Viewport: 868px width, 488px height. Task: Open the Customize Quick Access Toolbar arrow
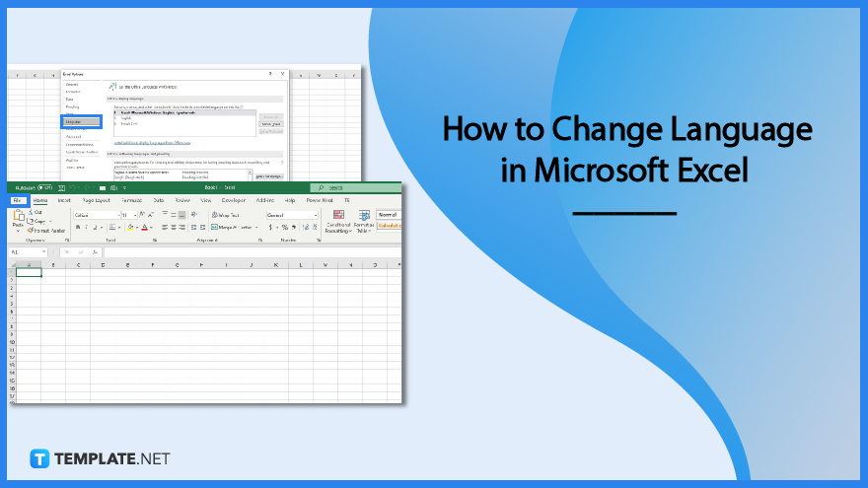click(124, 188)
